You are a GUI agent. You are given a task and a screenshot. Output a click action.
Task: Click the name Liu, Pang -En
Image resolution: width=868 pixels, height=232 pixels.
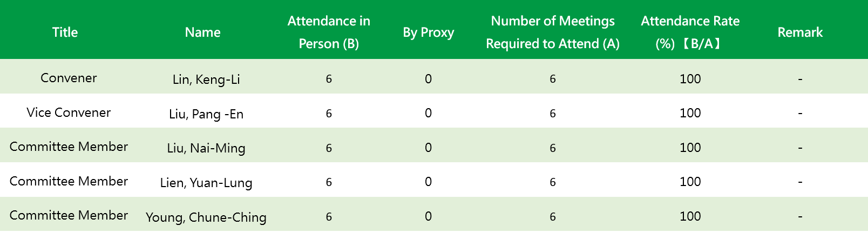pos(206,114)
